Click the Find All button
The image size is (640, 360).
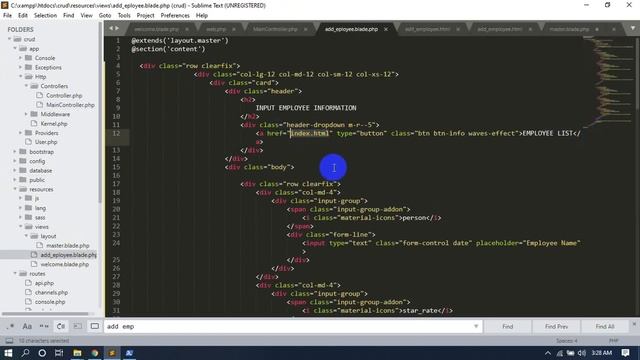[x=605, y=327]
